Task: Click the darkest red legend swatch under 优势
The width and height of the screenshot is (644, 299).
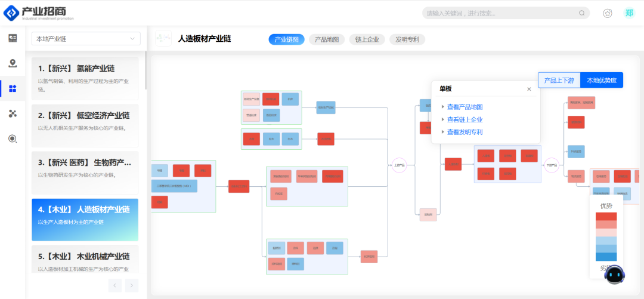Action: click(x=606, y=216)
